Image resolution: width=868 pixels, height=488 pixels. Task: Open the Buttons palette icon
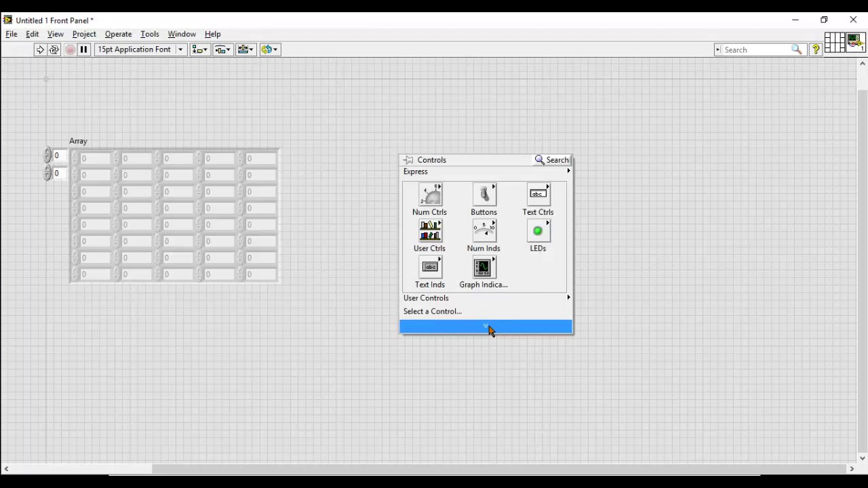pyautogui.click(x=484, y=195)
